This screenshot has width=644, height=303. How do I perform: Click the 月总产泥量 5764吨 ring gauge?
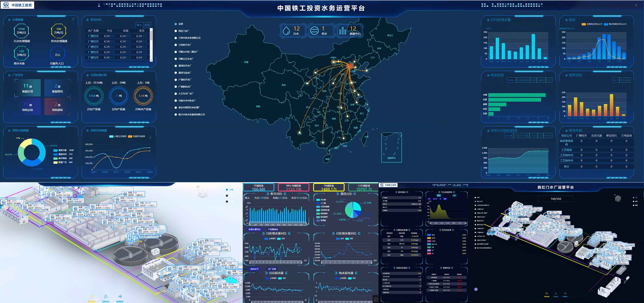click(x=94, y=96)
